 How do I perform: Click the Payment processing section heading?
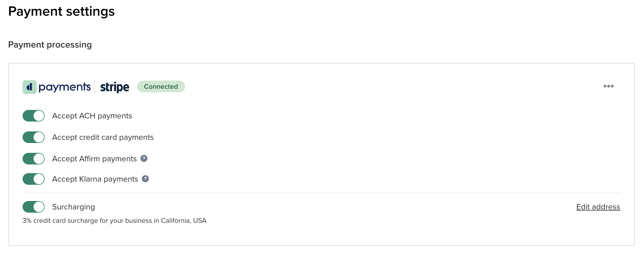click(x=50, y=45)
